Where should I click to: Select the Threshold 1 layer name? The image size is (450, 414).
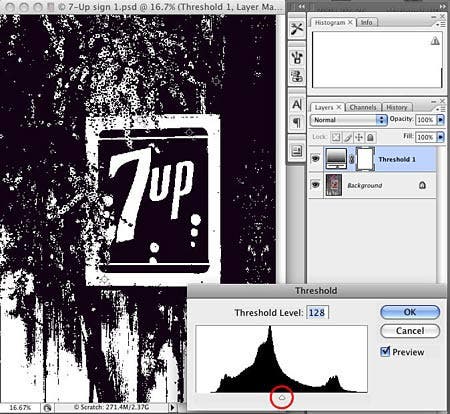tap(397, 159)
